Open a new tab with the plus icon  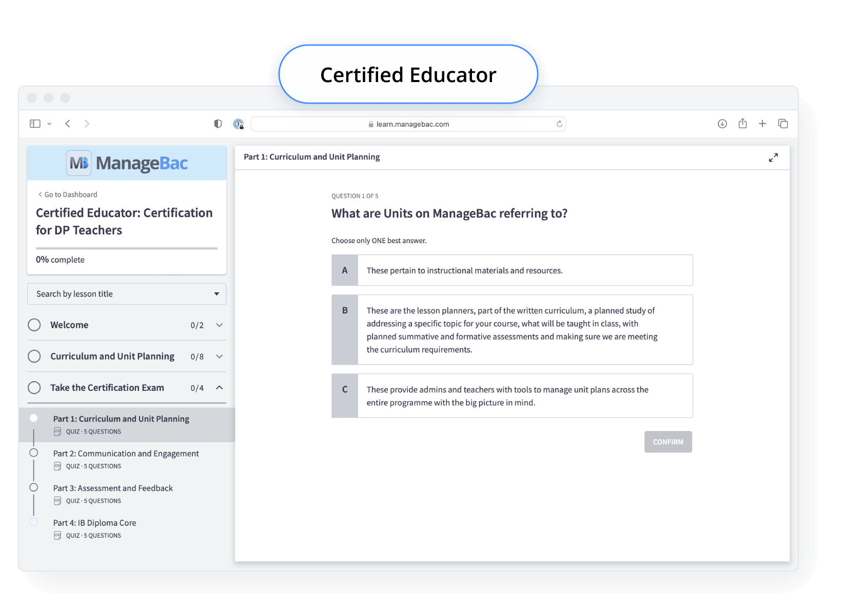[762, 124]
